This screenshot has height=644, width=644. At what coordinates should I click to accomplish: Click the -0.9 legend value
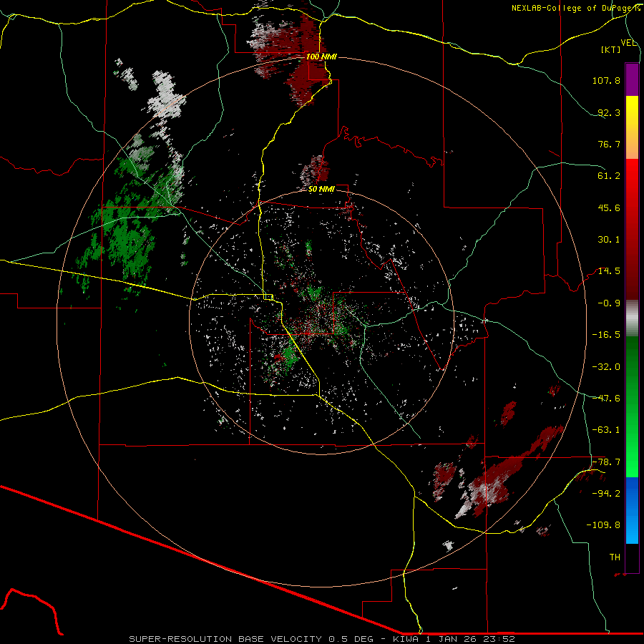tap(609, 303)
